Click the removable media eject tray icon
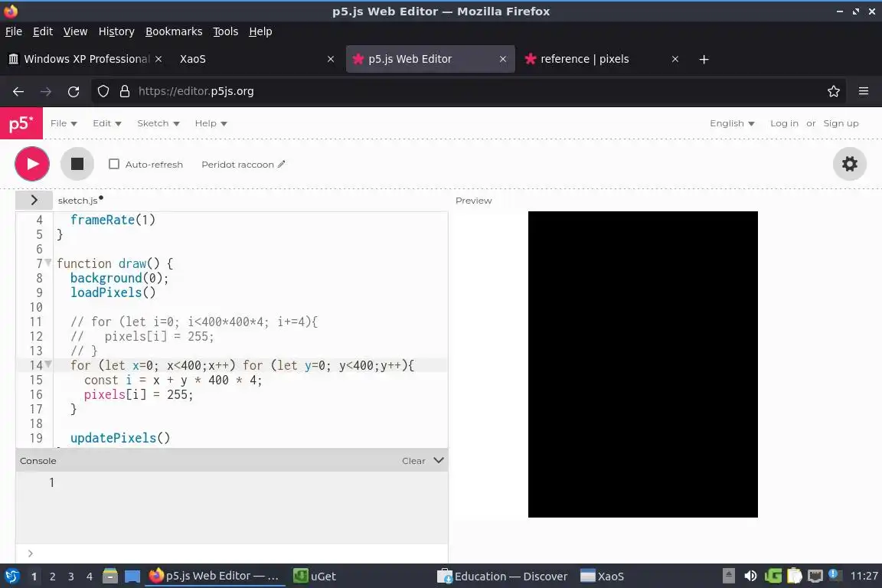Screen dimensions: 882x588 [x=728, y=576]
